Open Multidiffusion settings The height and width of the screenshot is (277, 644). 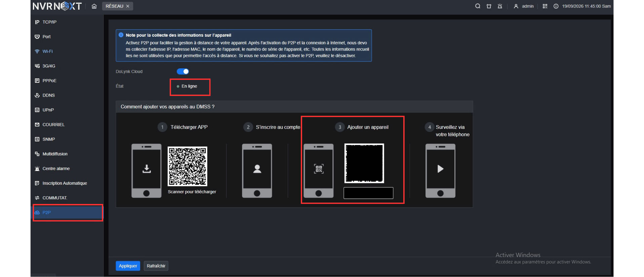pos(67,154)
